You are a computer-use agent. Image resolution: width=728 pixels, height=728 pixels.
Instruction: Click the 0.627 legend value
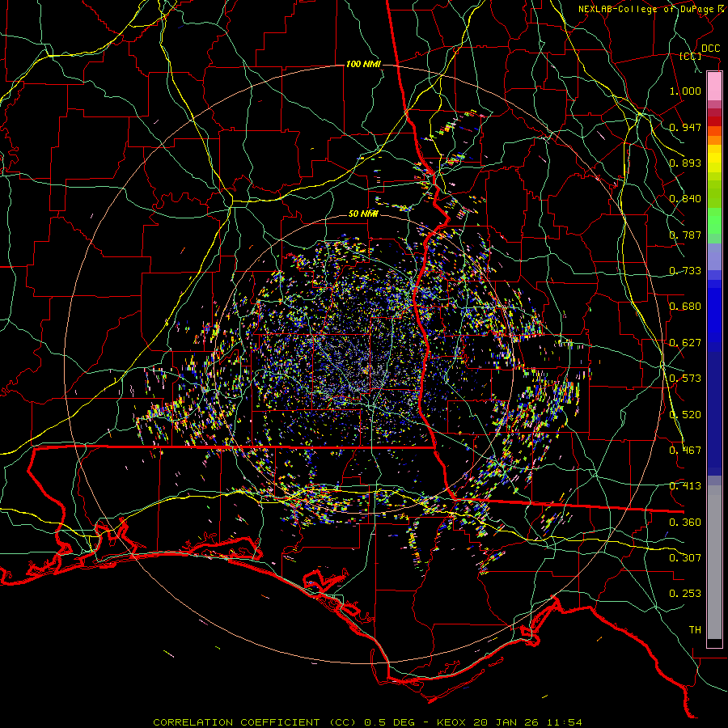(685, 343)
